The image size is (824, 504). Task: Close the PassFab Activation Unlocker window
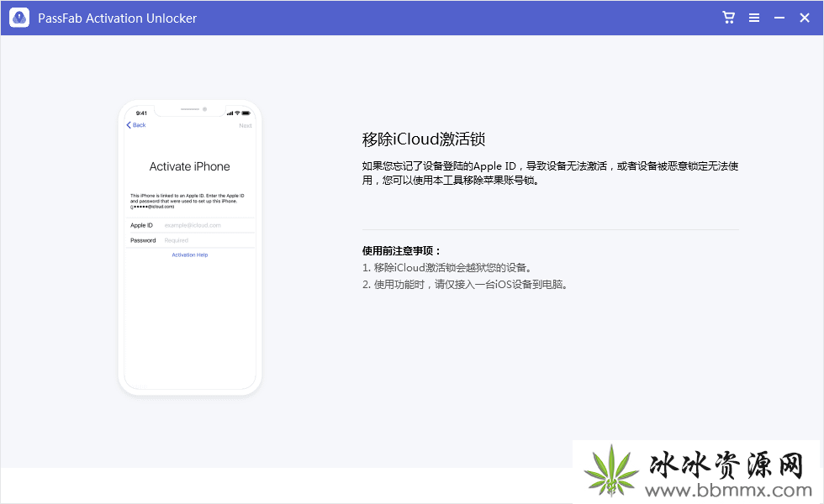tap(805, 18)
